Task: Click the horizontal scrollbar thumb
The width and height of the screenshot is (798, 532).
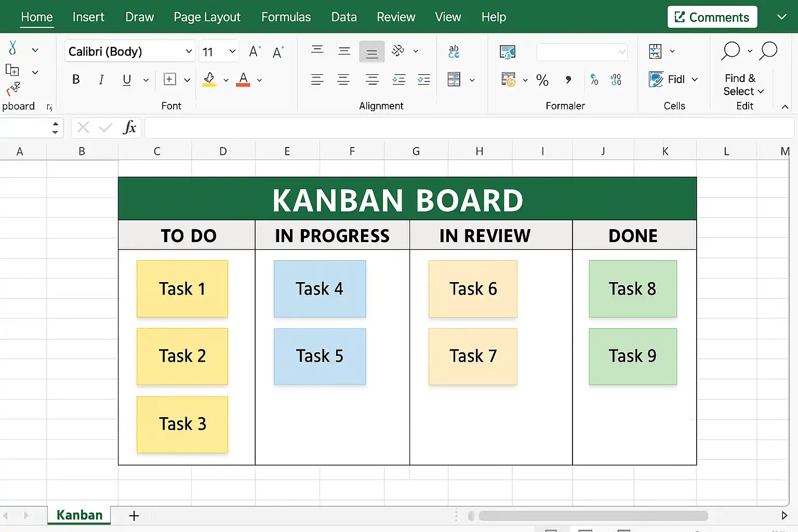Action: pos(593,515)
